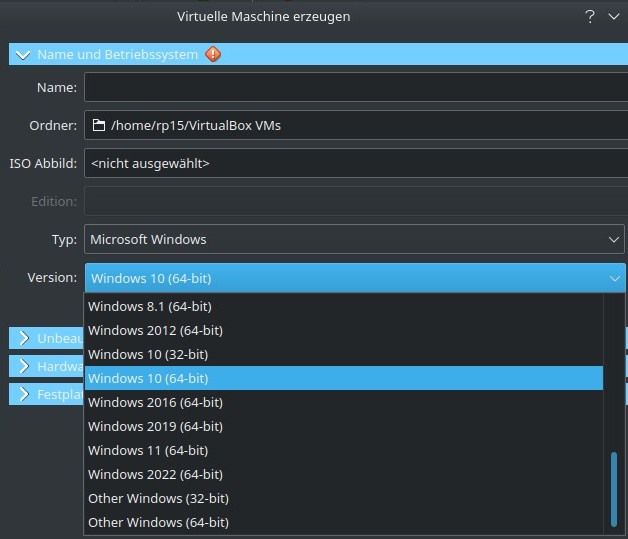Click the Typ: label
Viewport: 628px width, 539px height.
[x=64, y=239]
